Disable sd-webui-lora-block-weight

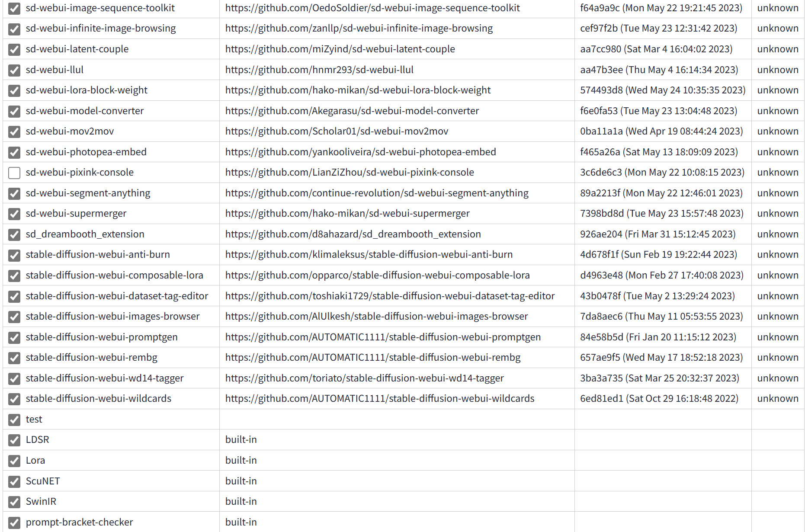tap(14, 90)
